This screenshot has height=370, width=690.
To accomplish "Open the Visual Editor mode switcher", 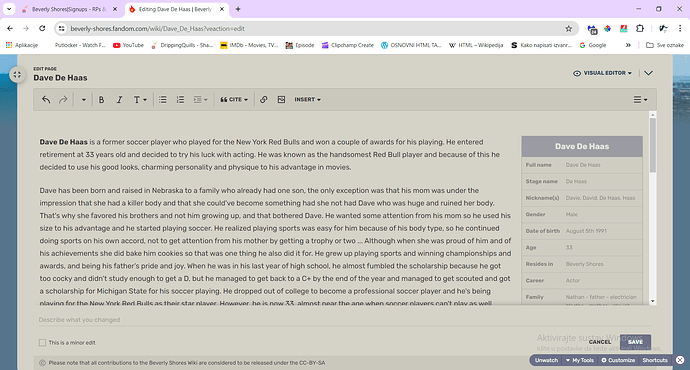I will (602, 73).
